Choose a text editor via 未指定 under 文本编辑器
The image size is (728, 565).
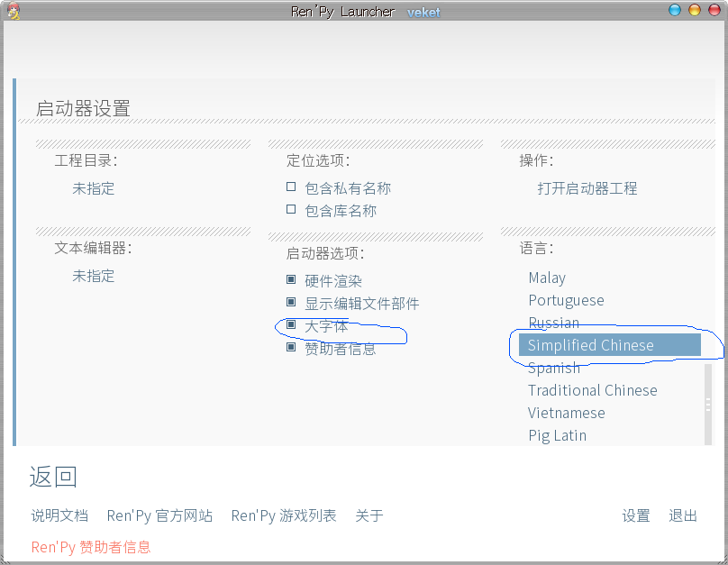(94, 276)
